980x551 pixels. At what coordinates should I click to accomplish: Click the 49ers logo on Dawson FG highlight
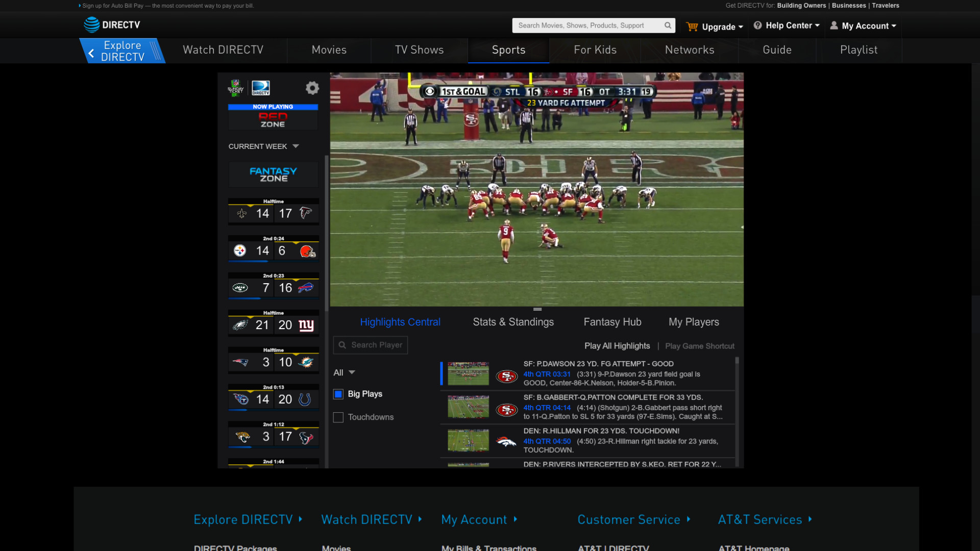(x=507, y=377)
